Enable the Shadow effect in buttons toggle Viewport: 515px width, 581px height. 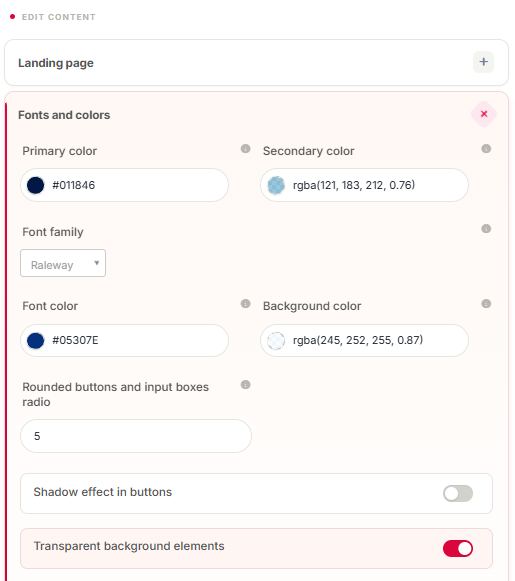458,493
